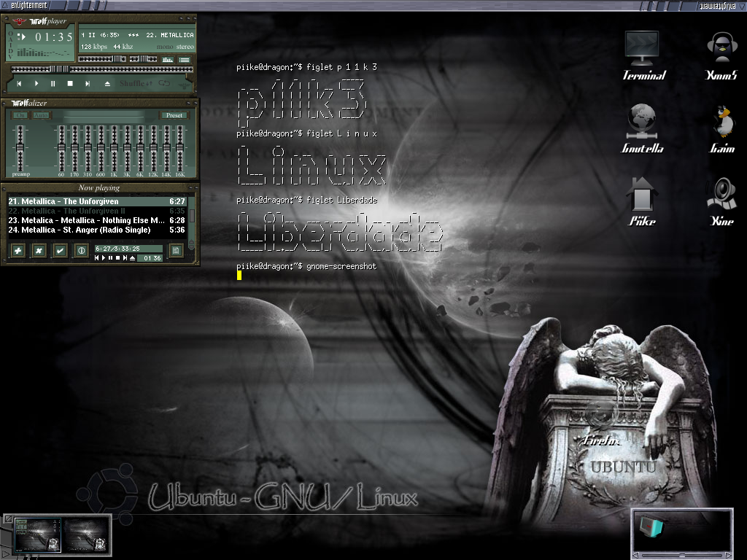Click the pager top-left corner button
747x560 pixels.
(8, 519)
